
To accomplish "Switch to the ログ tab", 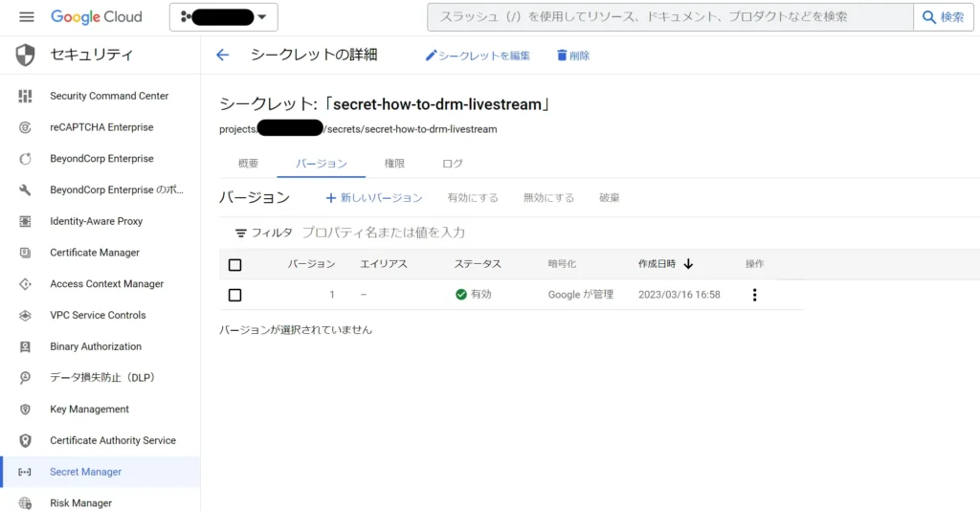I will tap(453, 163).
